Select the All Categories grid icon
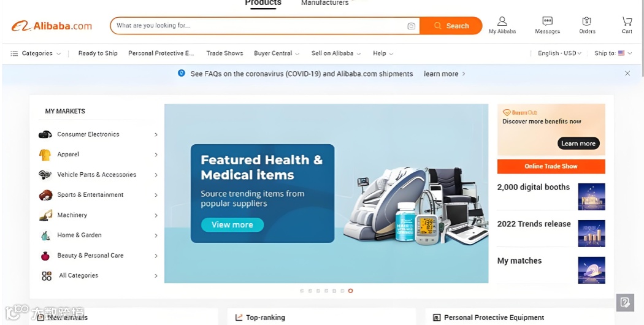The height and width of the screenshot is (325, 644). click(47, 276)
